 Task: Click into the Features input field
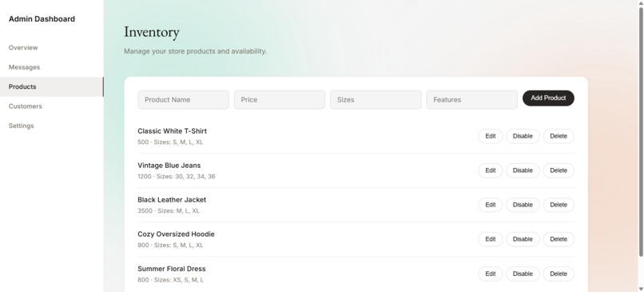point(471,99)
